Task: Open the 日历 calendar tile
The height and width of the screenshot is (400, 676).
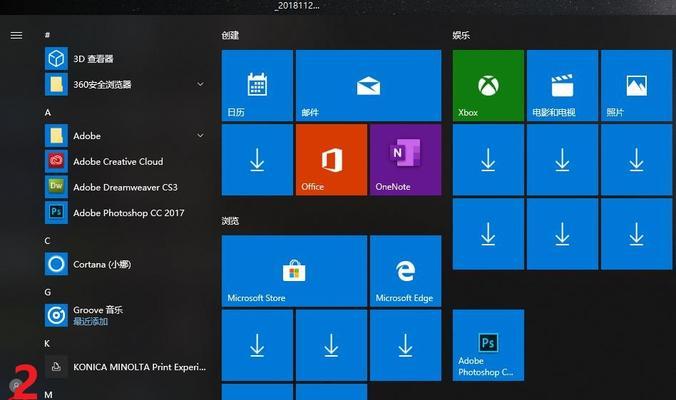Action: [x=257, y=85]
